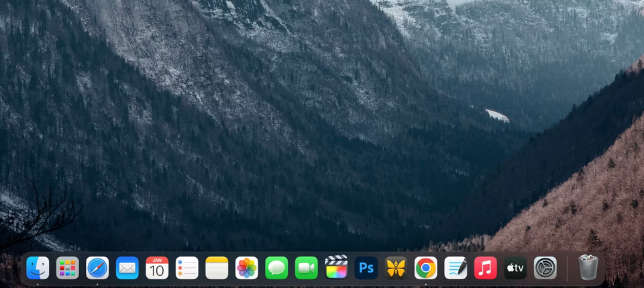
Task: Open the Photos app
Action: pyautogui.click(x=247, y=268)
